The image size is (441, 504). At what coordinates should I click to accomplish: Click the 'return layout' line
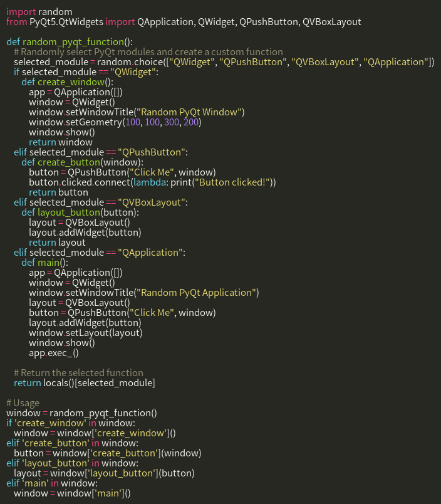point(57,243)
